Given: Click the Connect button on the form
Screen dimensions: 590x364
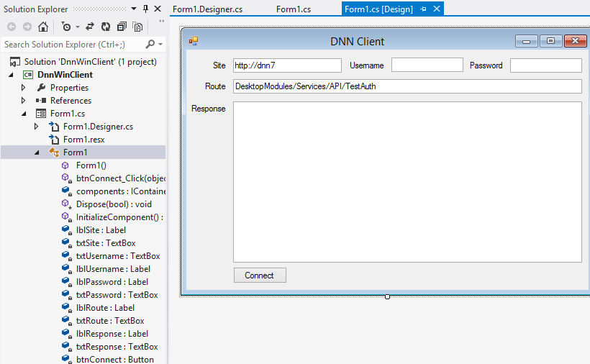Looking at the screenshot, I should click(x=260, y=276).
